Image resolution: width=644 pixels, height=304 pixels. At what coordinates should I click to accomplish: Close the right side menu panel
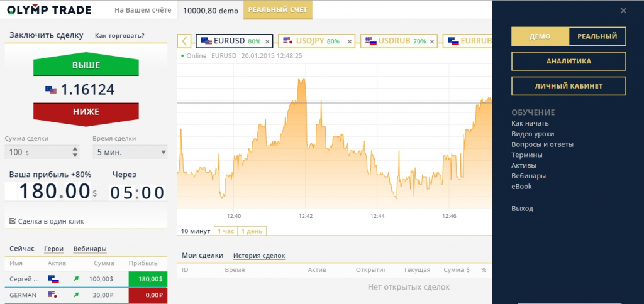pos(623,11)
